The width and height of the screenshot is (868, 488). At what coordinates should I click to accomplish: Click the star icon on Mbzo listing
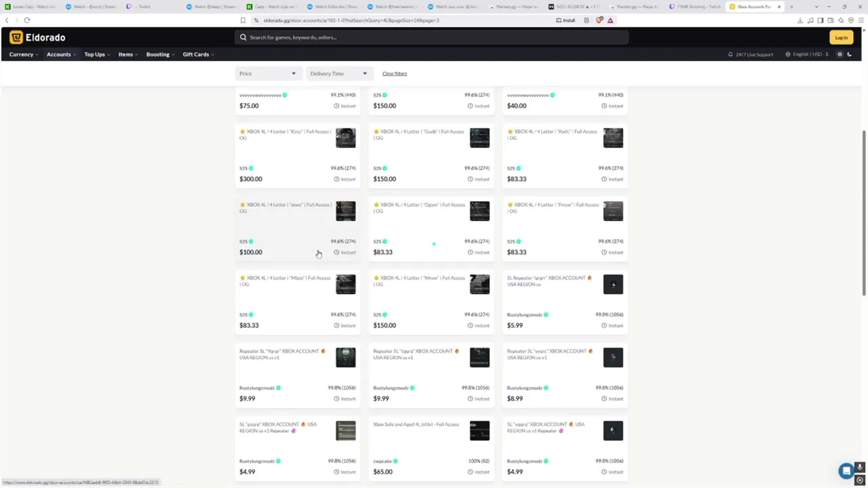click(242, 278)
